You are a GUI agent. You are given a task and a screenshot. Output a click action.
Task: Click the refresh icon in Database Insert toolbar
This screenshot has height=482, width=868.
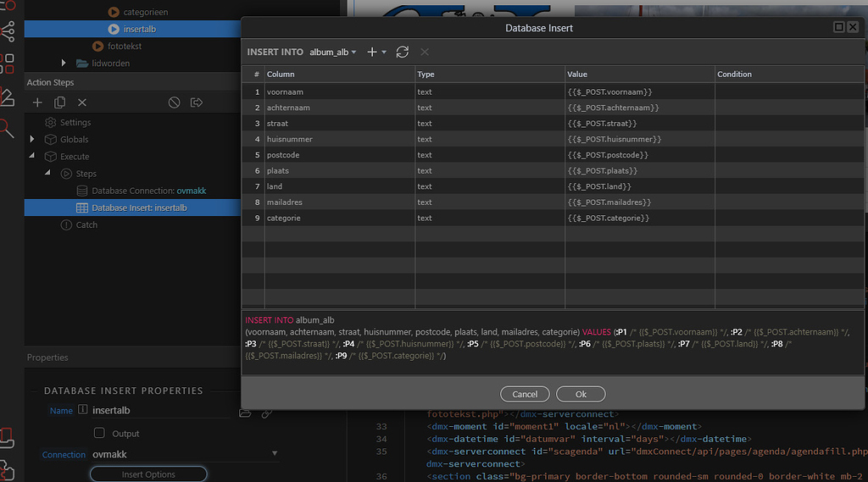coord(403,52)
